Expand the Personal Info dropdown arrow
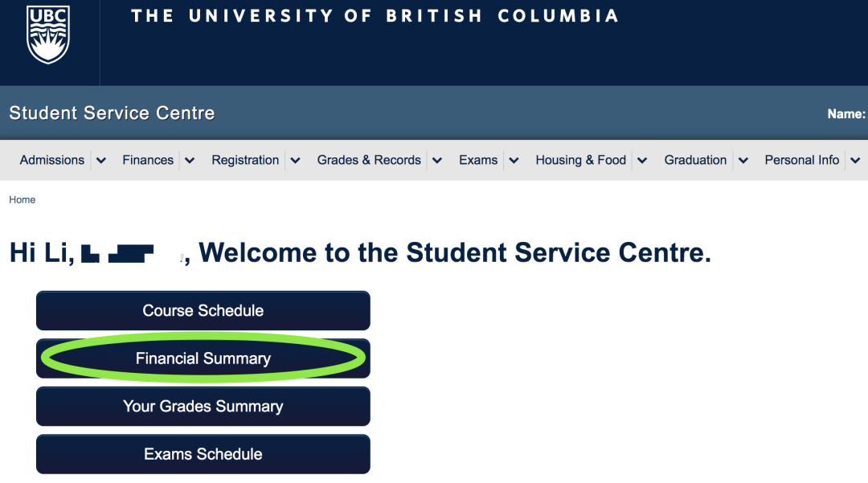The height and width of the screenshot is (483, 868). (x=855, y=161)
